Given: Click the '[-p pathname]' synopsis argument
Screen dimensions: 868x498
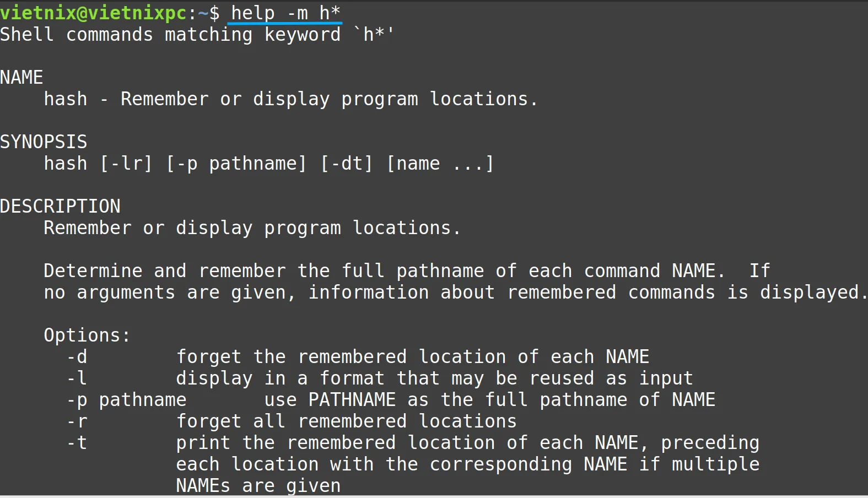Looking at the screenshot, I should pos(236,164).
